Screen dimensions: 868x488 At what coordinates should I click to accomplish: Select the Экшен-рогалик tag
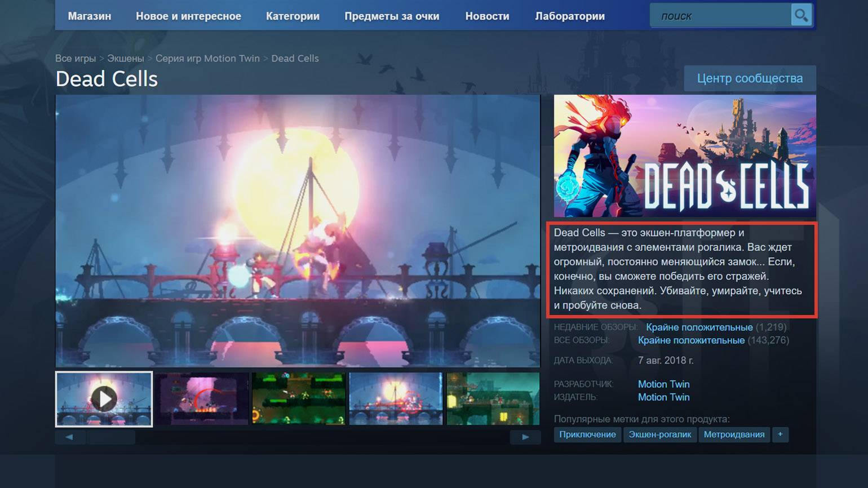659,434
